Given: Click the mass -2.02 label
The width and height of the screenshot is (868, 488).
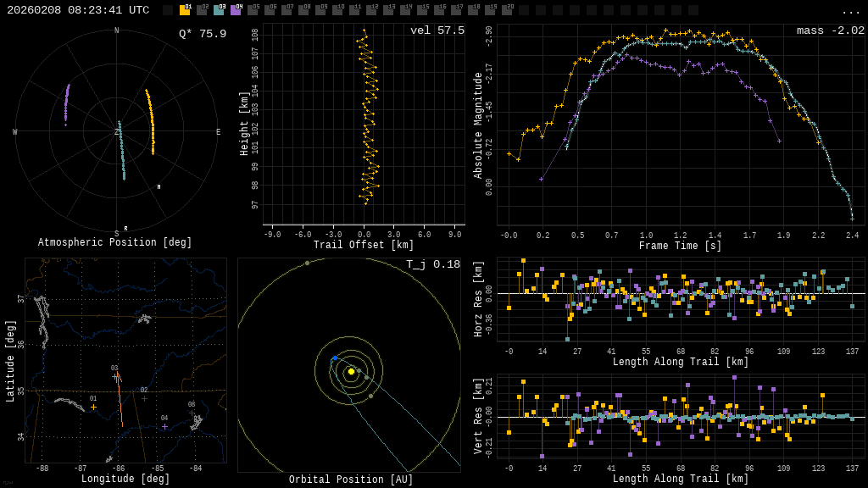Looking at the screenshot, I should (x=830, y=30).
